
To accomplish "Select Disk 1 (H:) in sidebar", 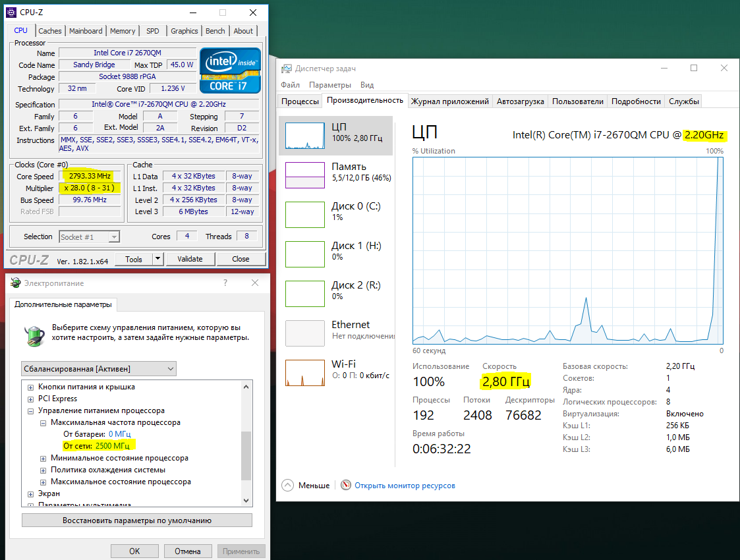I will coord(336,254).
